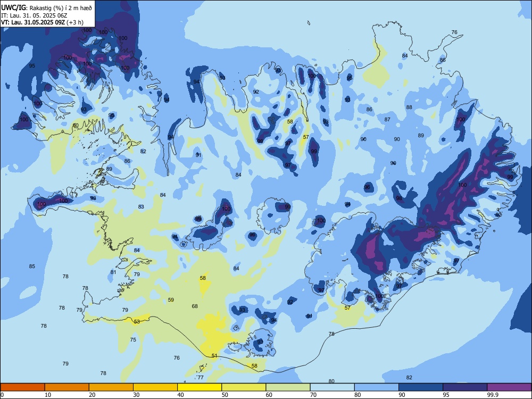Click the map value '68' in the southwest lowlands
This screenshot has width=532, height=399.
[195, 306]
